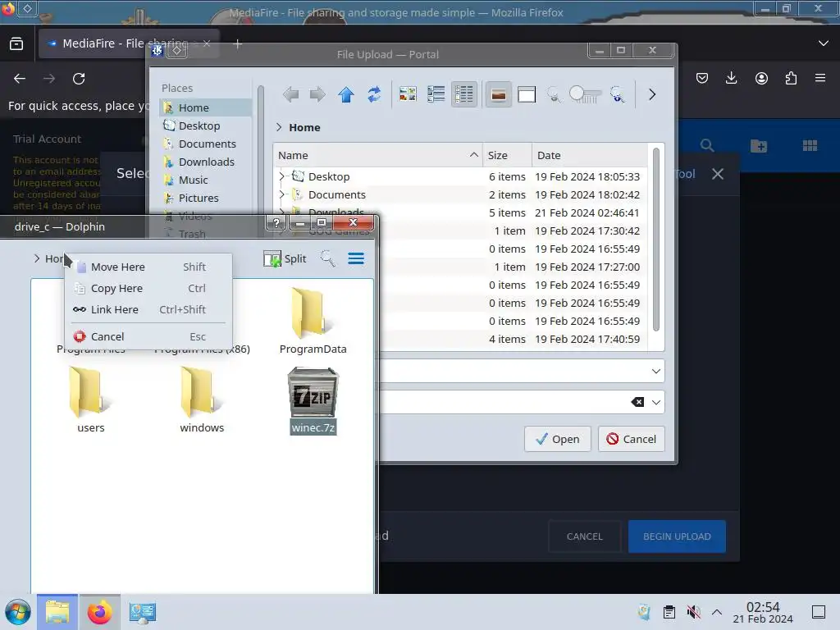Close the MediaFire upload overlay X
This screenshot has width=840, height=630.
pos(717,174)
